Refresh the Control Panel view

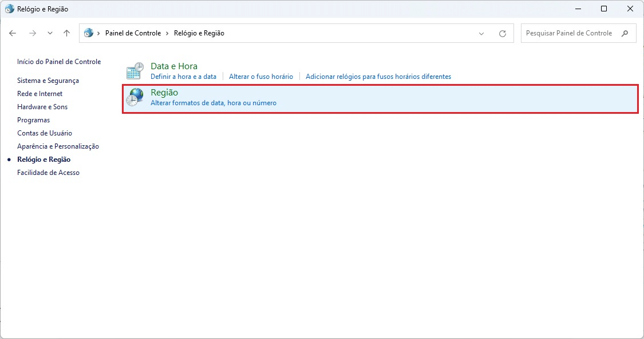[503, 33]
